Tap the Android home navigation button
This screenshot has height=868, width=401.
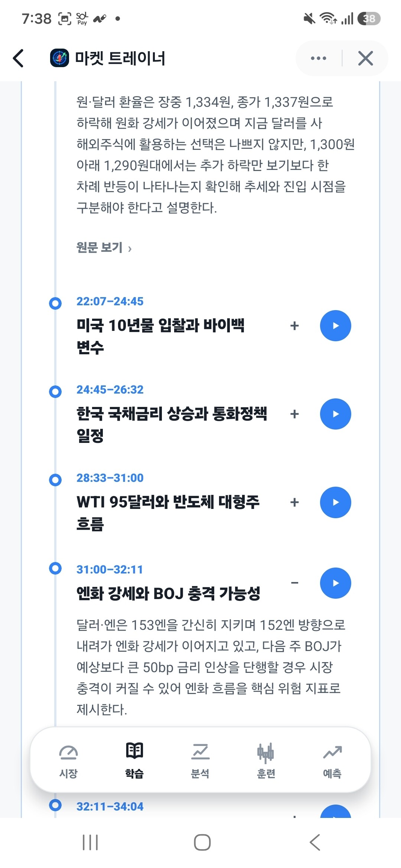click(x=202, y=842)
